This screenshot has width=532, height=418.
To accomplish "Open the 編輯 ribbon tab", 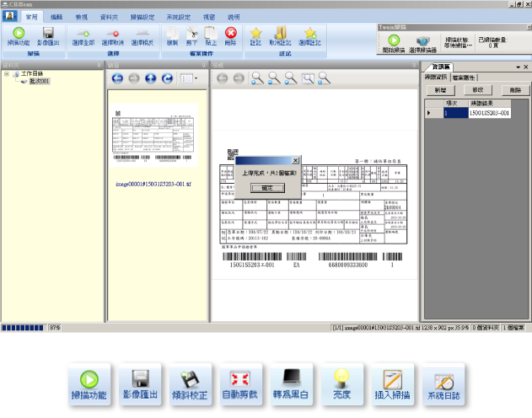I will coord(56,16).
